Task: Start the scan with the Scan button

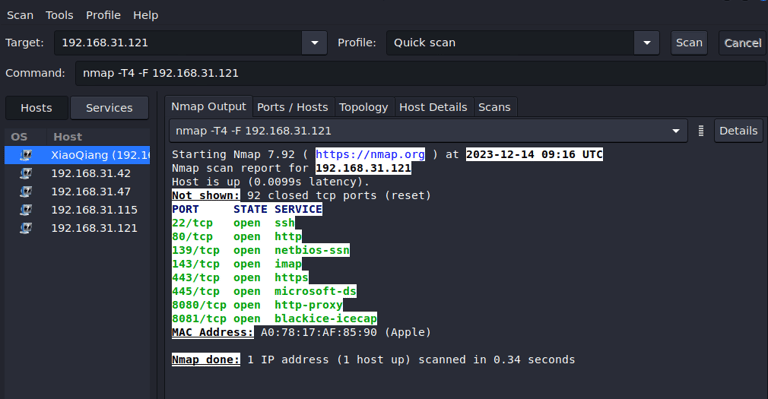Action: (x=689, y=43)
